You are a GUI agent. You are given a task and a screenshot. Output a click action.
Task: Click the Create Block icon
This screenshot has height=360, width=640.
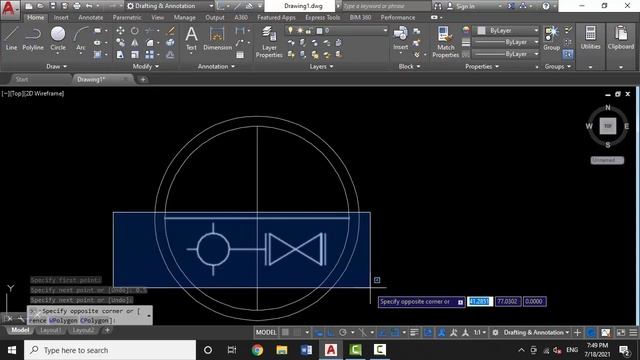coord(416,31)
